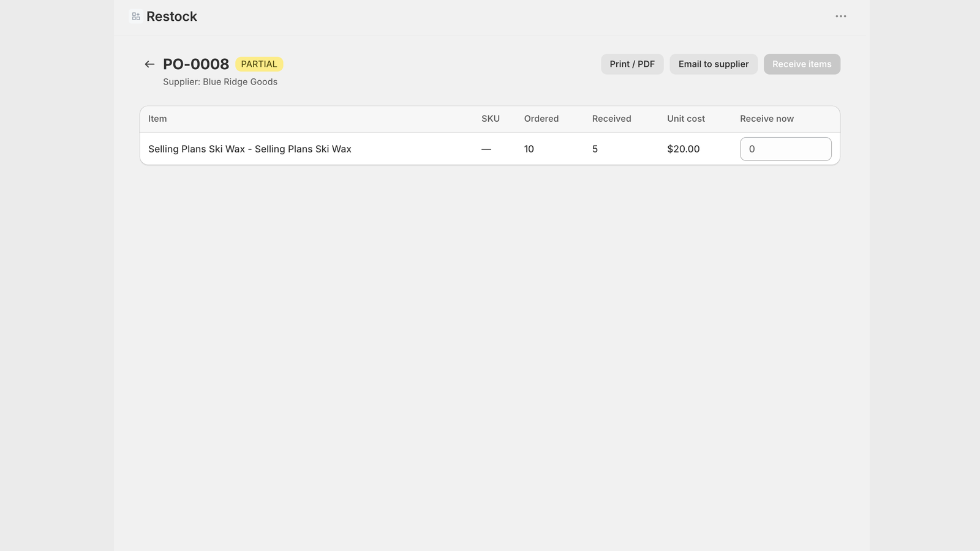Screen dimensions: 980x551
Task: Click the PO-0008 order title
Action: pyautogui.click(x=196, y=64)
